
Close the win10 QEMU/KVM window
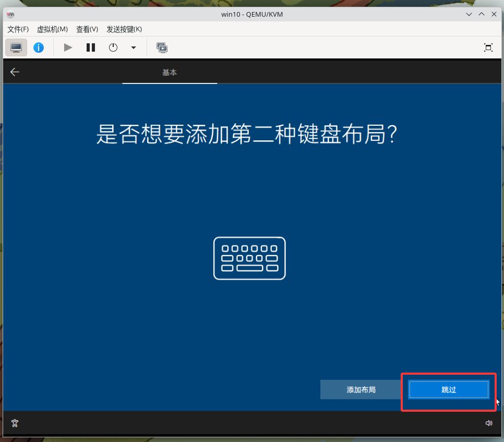494,14
